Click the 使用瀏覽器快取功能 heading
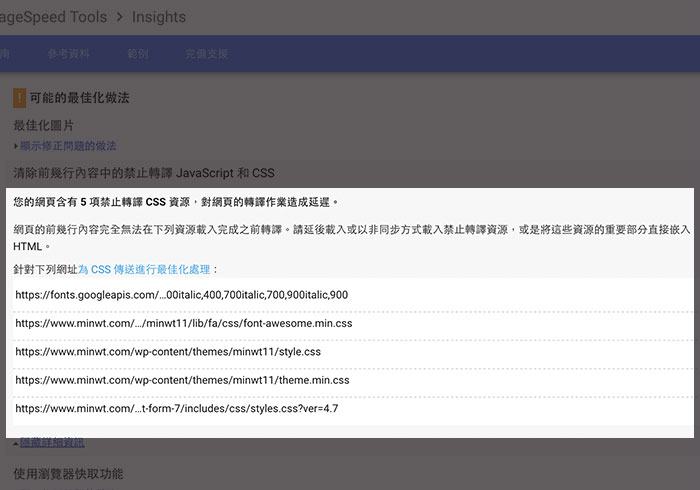Image resolution: width=700 pixels, height=490 pixels. (x=68, y=474)
